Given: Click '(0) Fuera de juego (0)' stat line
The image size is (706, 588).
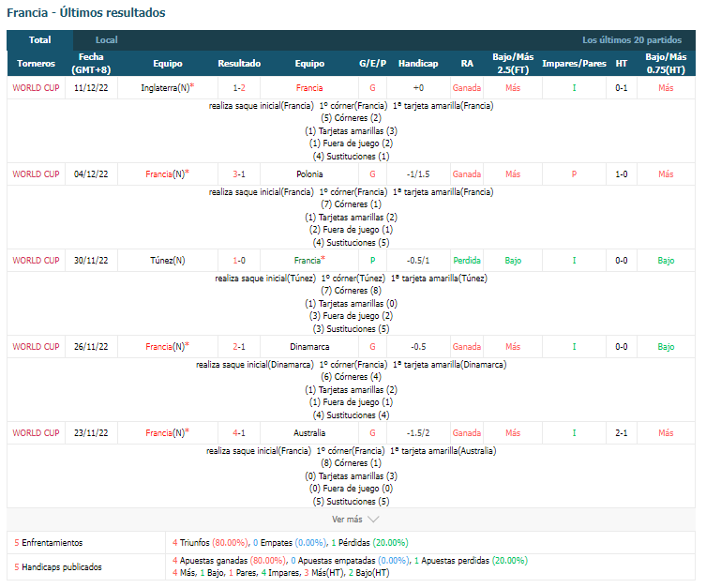Looking at the screenshot, I should pyautogui.click(x=351, y=489).
